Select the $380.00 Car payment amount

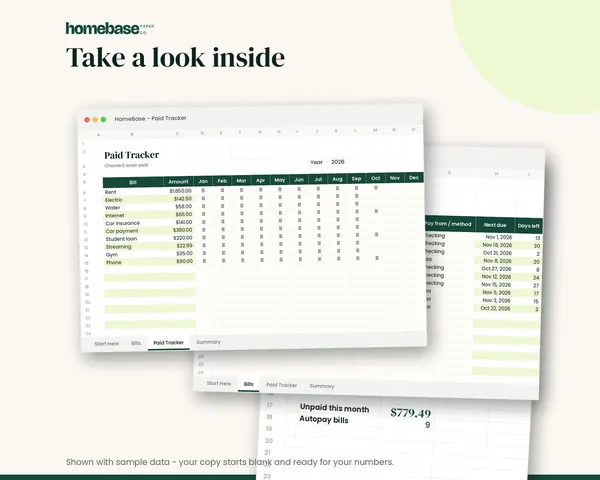pyautogui.click(x=179, y=230)
